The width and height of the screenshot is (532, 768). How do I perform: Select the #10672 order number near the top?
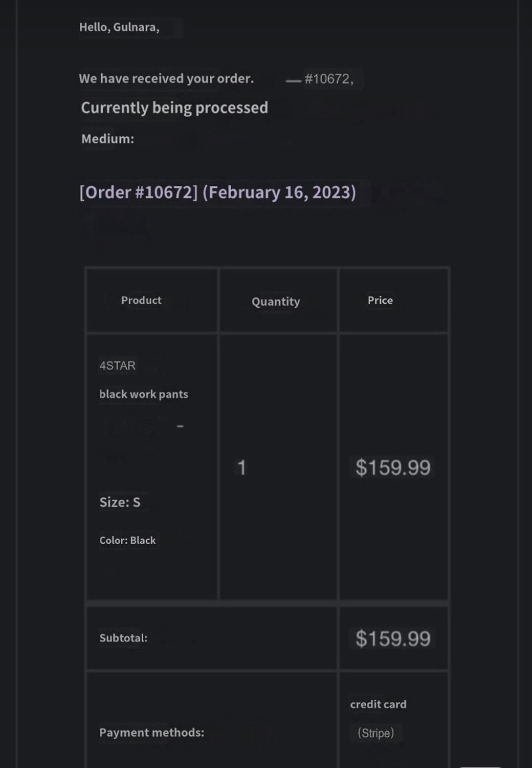pyautogui.click(x=329, y=79)
